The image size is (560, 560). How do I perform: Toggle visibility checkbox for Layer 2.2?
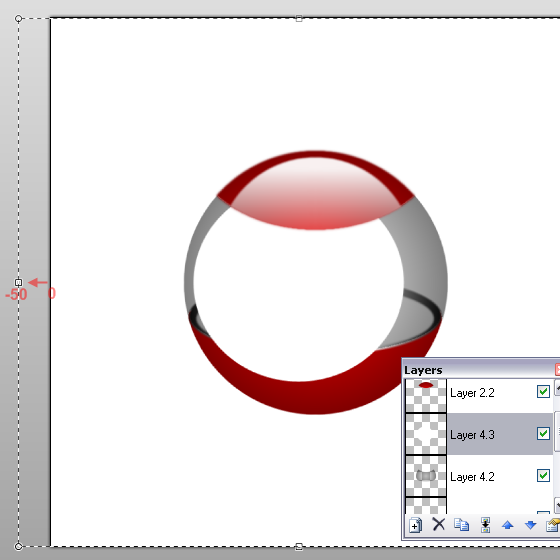click(x=543, y=391)
